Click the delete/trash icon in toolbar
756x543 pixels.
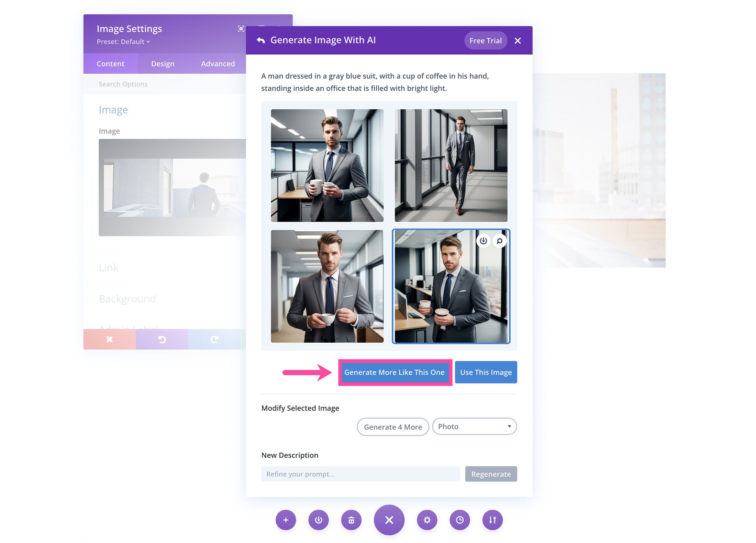[x=352, y=520]
